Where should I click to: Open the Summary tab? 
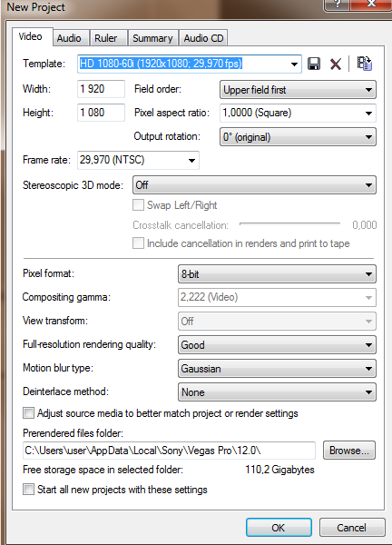152,38
